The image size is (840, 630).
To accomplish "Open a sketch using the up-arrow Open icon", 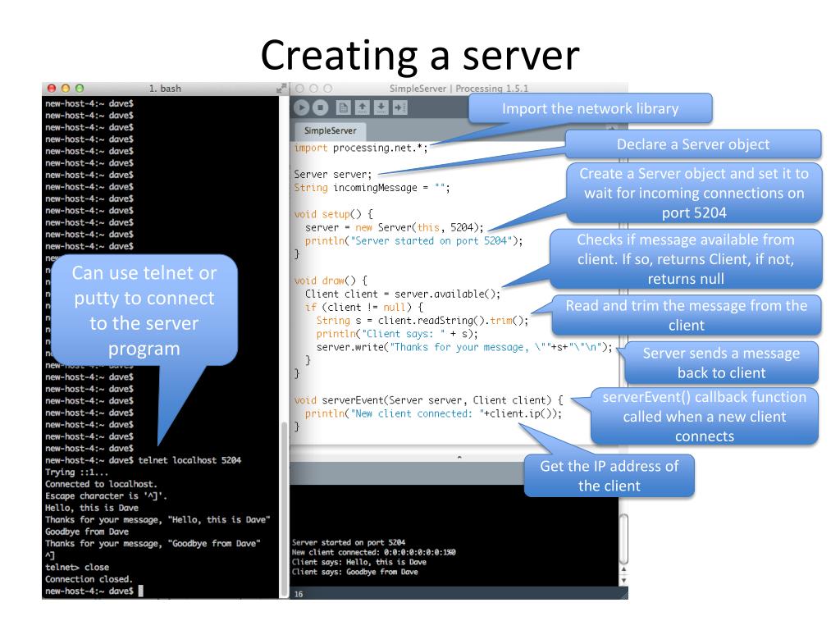I will (x=362, y=107).
